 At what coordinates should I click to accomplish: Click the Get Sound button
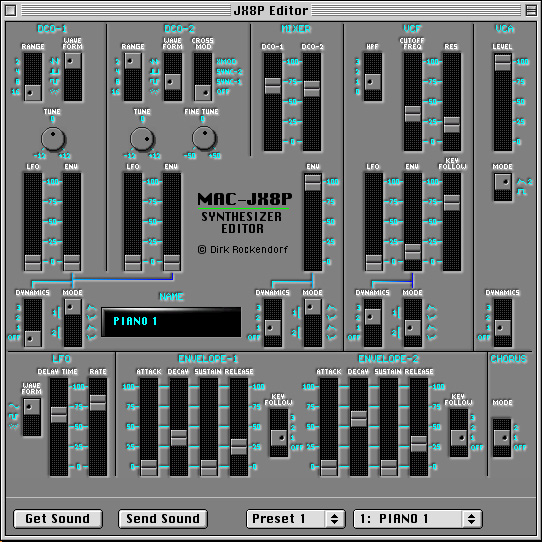point(58,518)
